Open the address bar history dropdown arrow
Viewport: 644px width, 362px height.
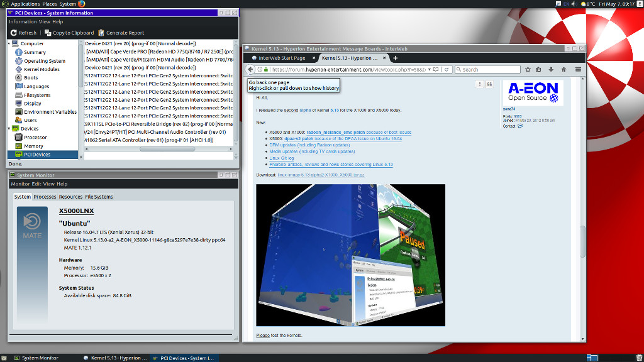(x=429, y=69)
